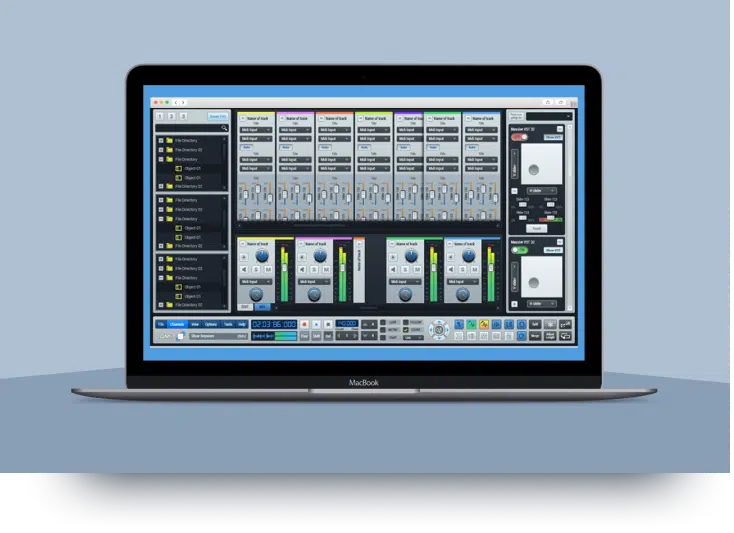This screenshot has height=533, width=734.
Task: Toggle the COUNT checkbox in transport options
Action: pos(406,330)
